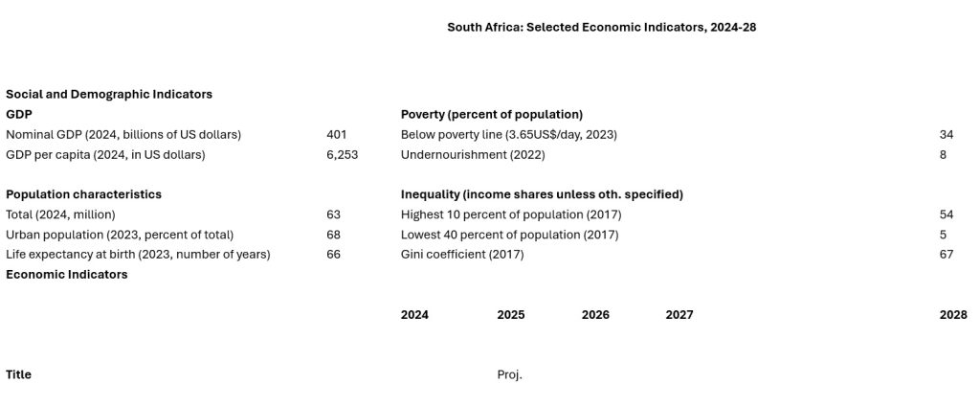Select the Population characteristics heading
The image size is (980, 406).
pos(83,194)
